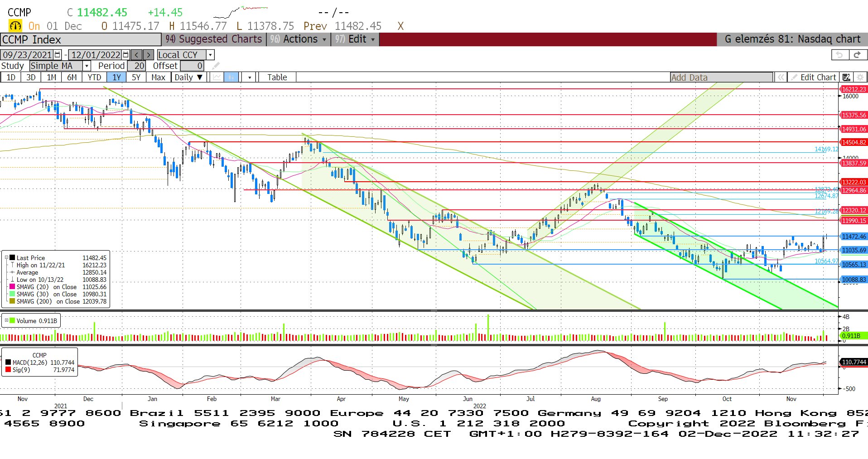This screenshot has height=459, width=868.
Task: Click the High marker icon in legend
Action: point(13,265)
